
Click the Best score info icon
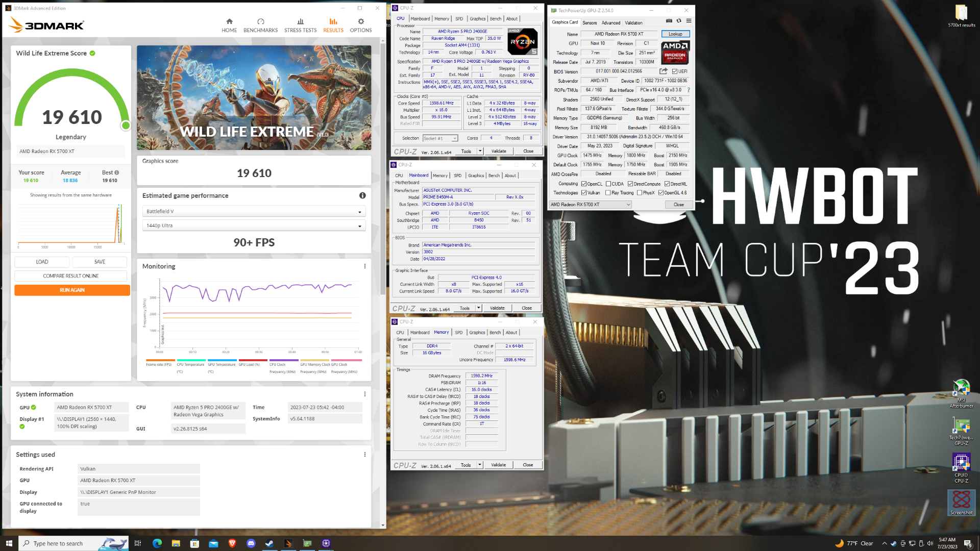(x=117, y=172)
